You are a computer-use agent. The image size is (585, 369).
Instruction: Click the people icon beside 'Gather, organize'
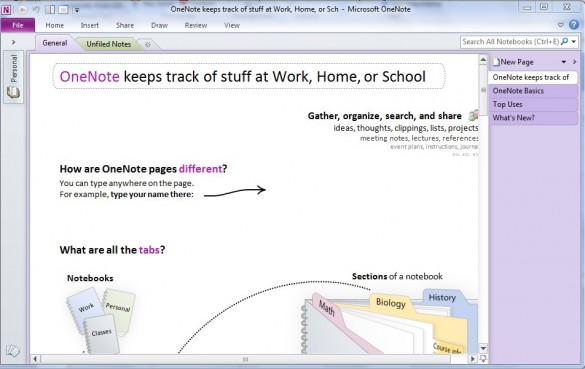[x=473, y=115]
